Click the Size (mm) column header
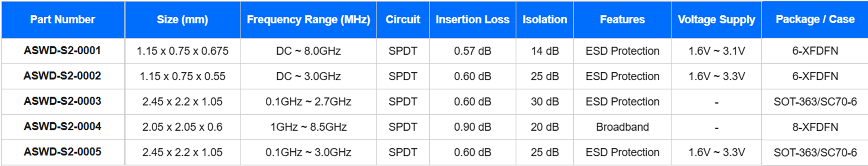 (x=182, y=19)
